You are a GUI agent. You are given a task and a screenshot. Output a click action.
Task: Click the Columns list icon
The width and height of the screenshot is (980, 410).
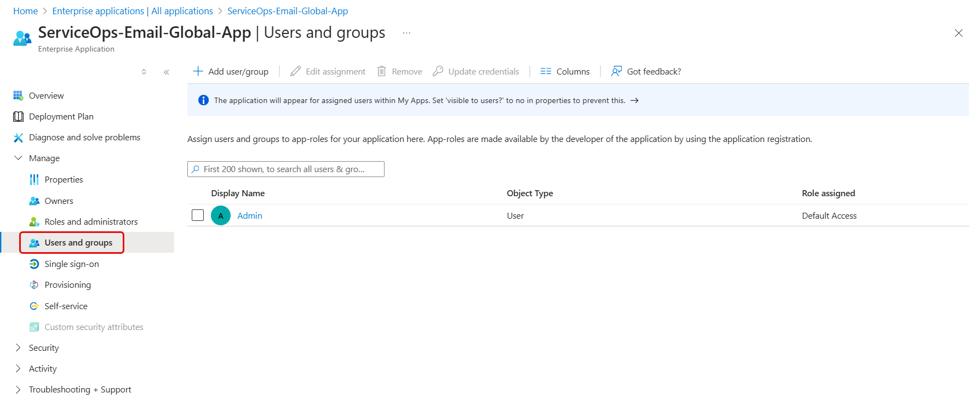coord(546,71)
